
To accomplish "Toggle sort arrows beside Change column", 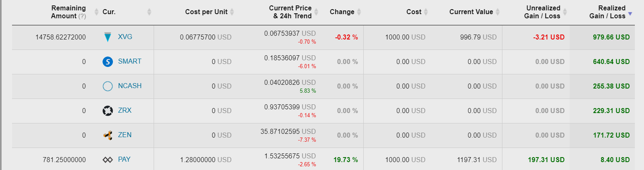I will point(359,12).
